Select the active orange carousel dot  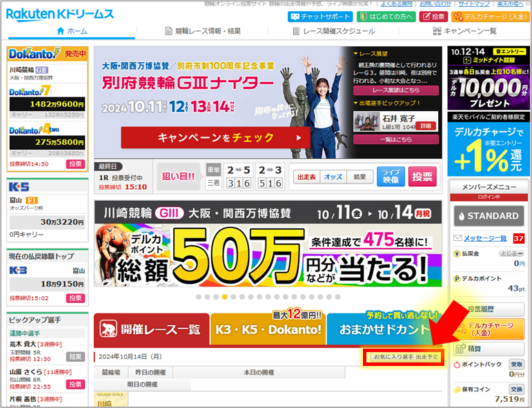point(225,297)
